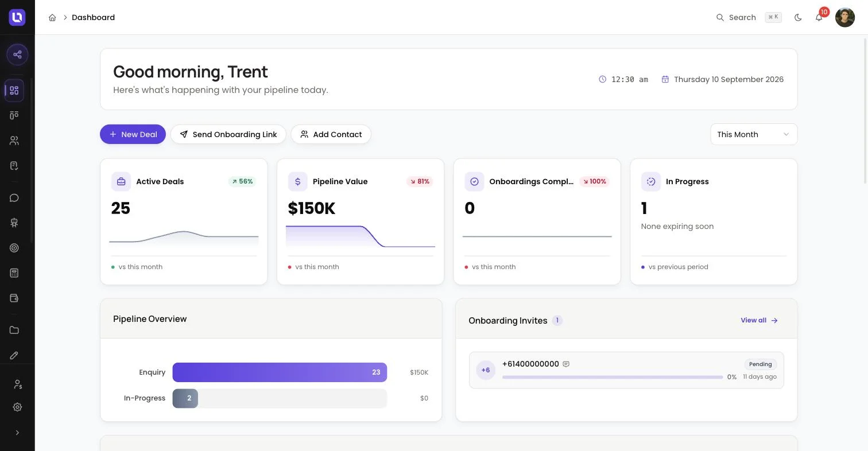Click the New Deal button
Screen dimensions: 868x451
133,134
